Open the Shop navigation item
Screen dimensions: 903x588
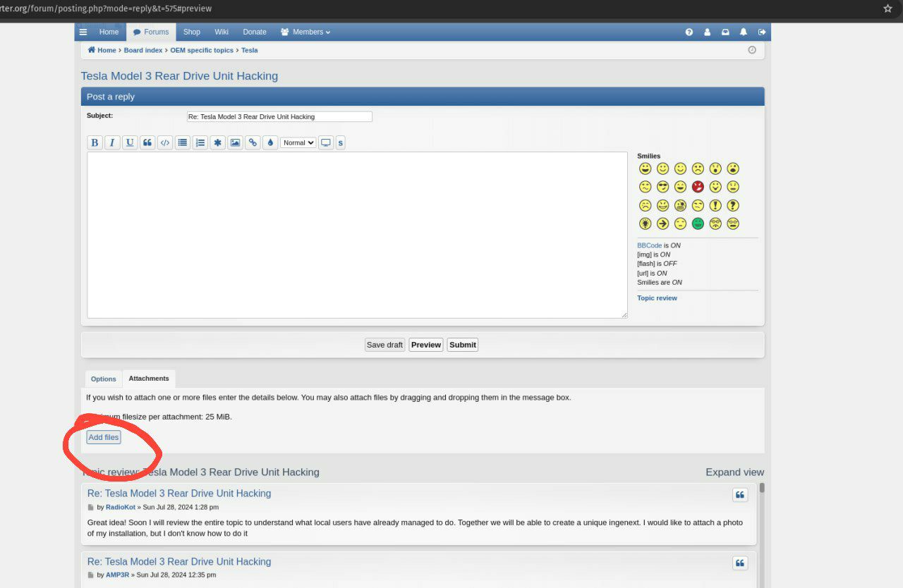(x=192, y=32)
